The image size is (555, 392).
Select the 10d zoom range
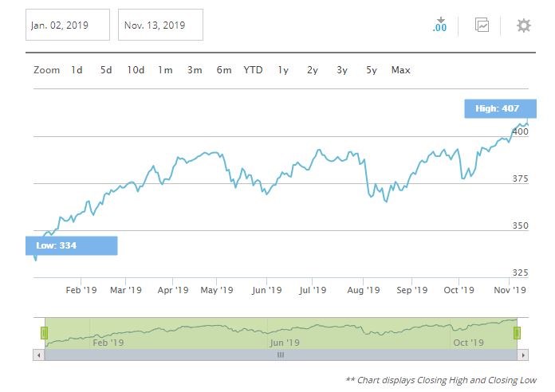pyautogui.click(x=136, y=70)
